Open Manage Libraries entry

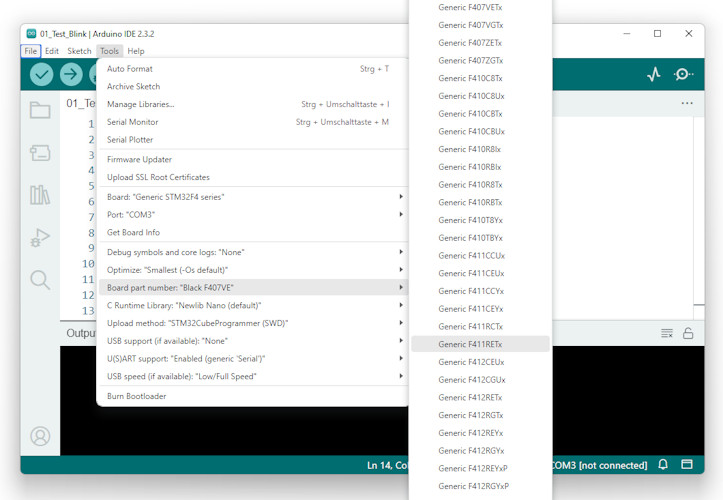(252, 104)
